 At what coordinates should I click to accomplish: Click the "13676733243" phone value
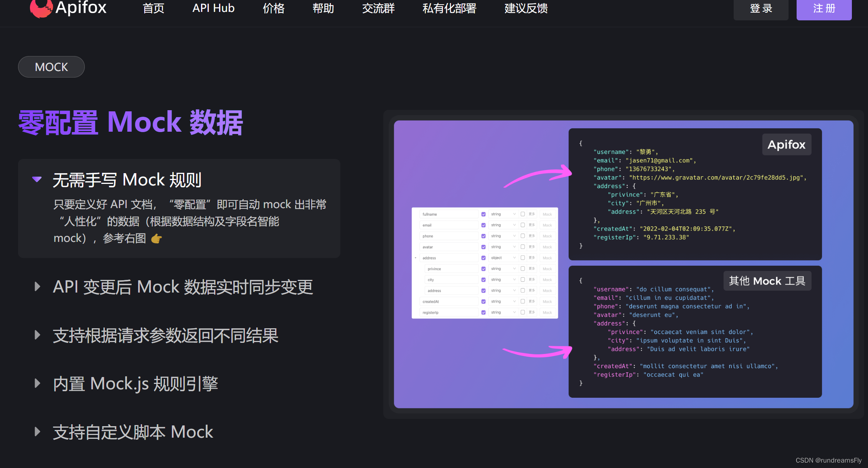649,169
